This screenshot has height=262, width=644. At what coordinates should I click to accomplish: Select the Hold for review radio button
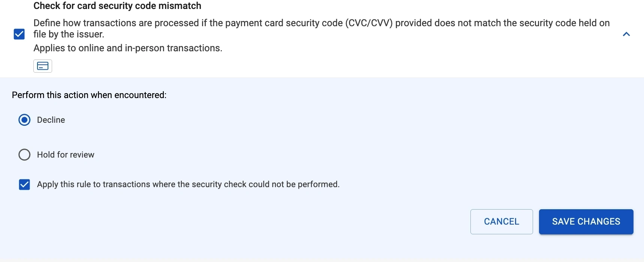coord(24,155)
